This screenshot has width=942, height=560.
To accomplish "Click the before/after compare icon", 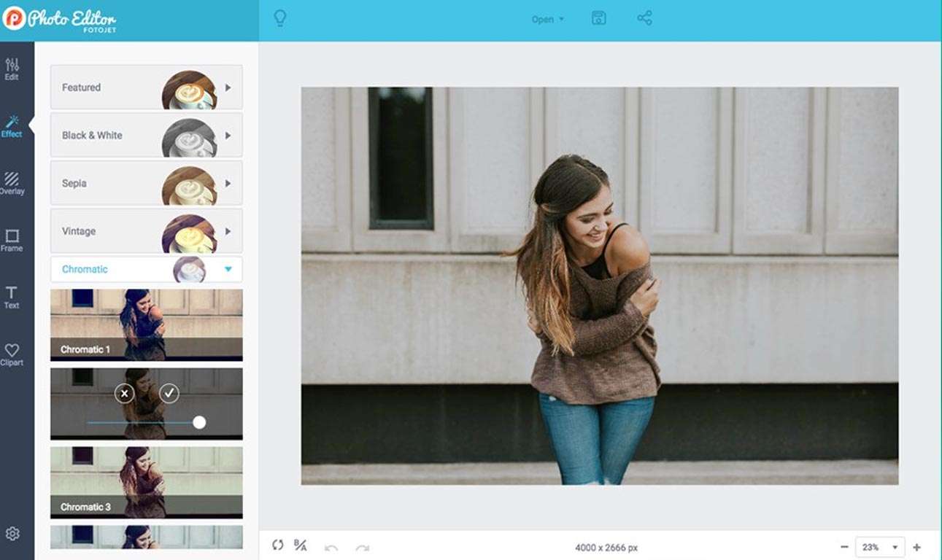I will point(300,545).
